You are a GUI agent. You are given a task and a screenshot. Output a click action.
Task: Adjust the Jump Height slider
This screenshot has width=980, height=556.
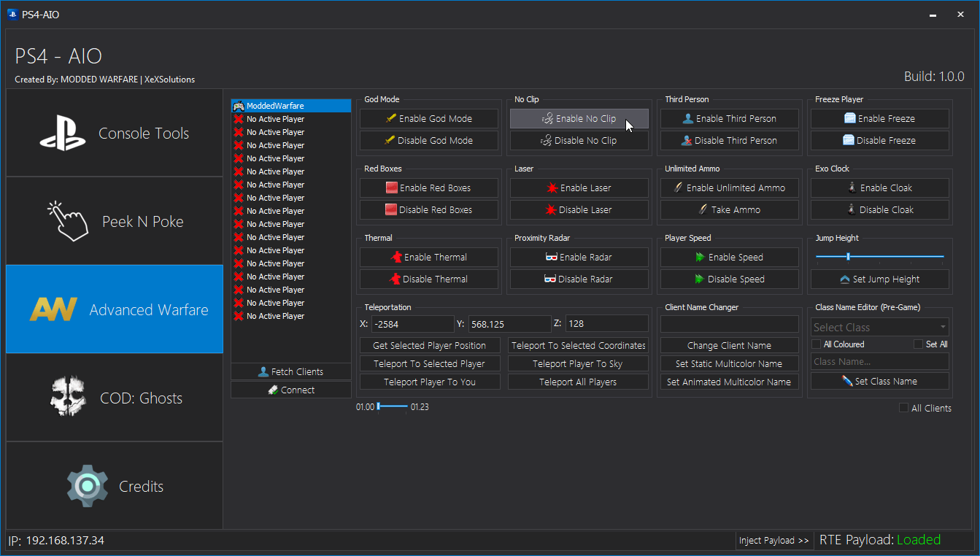tap(849, 257)
